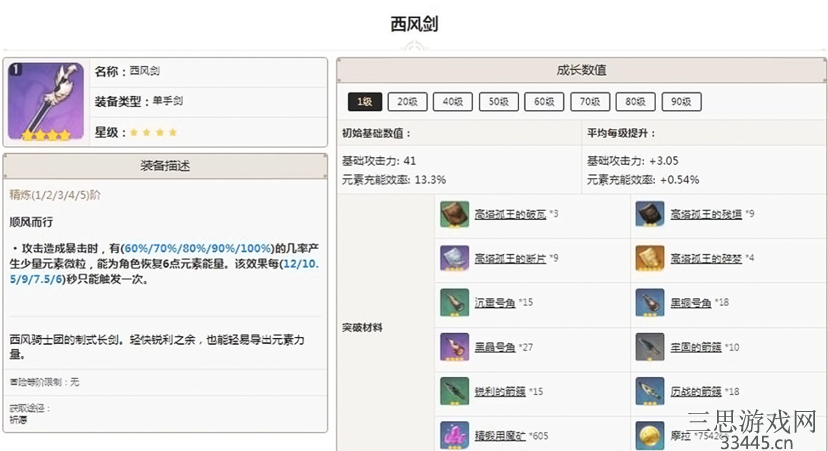828x451 pixels.
Task: Click the 基础攻击力: 41 value
Action: point(379,161)
